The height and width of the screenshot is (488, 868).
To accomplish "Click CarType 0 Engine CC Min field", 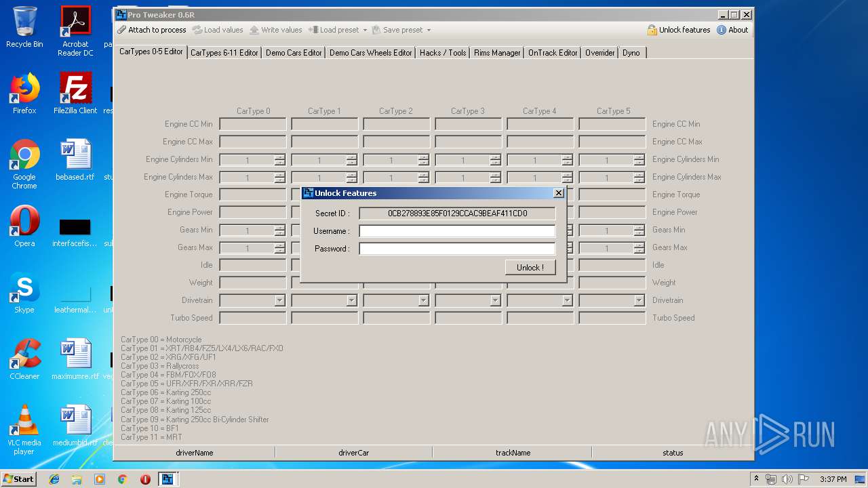I will point(253,124).
